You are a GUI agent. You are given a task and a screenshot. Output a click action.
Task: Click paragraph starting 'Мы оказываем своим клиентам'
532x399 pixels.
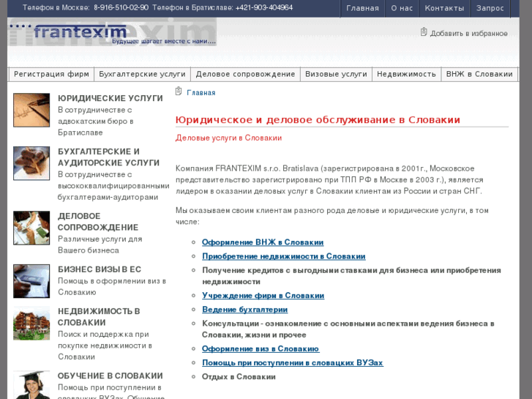tap(331, 216)
